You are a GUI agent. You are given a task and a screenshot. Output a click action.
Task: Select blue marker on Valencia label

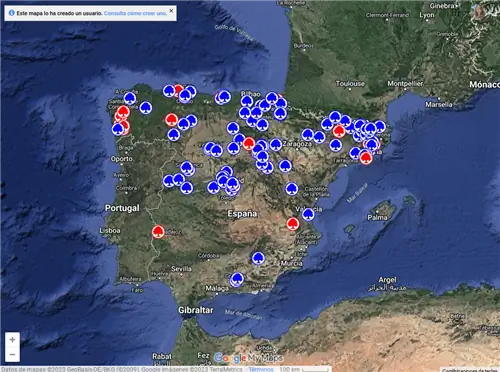[308, 214]
